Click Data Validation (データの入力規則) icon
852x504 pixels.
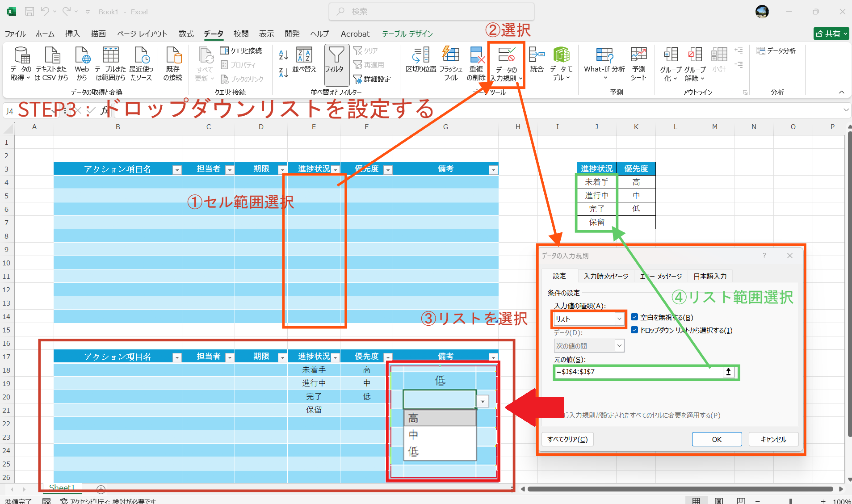[x=506, y=65]
